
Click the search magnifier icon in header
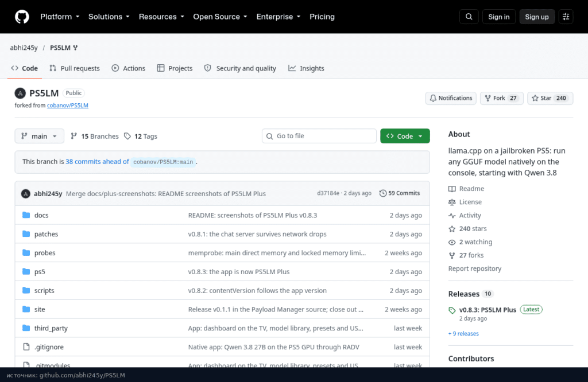[x=469, y=17]
